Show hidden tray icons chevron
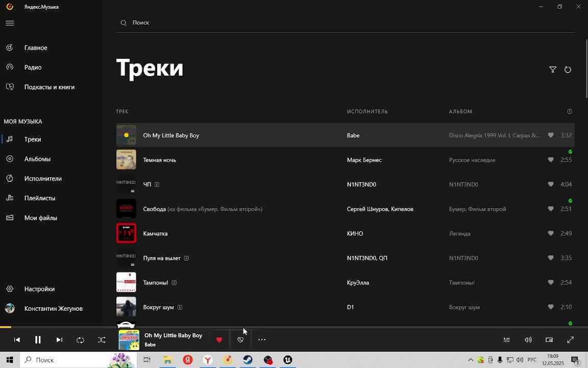 471,360
